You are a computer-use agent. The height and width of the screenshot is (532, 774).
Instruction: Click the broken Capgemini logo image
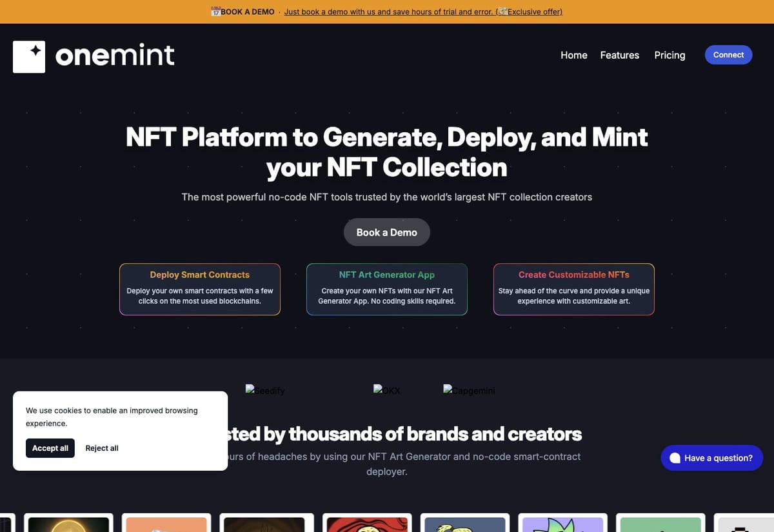point(469,390)
